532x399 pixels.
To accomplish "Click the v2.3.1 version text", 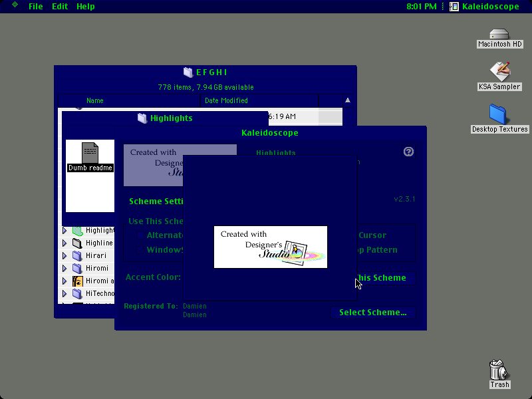I will pyautogui.click(x=404, y=199).
